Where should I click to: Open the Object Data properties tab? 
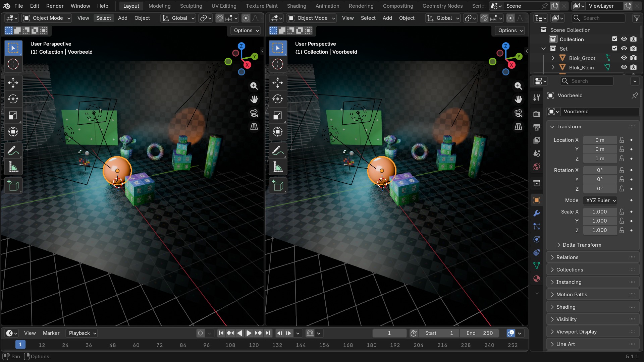pyautogui.click(x=537, y=265)
